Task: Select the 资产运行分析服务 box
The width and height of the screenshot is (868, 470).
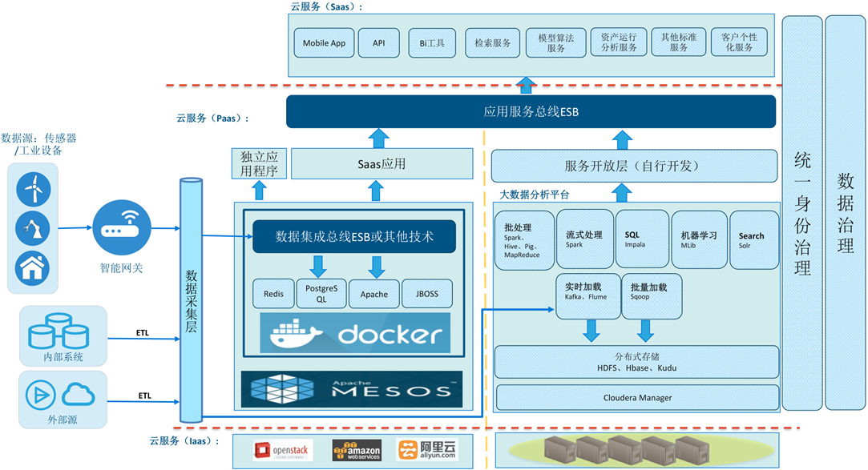Action: pos(619,42)
